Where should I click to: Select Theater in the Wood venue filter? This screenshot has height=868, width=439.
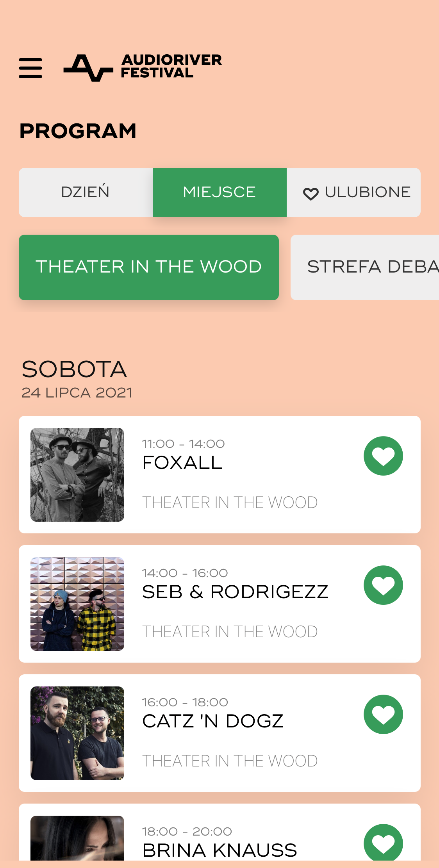pyautogui.click(x=148, y=267)
